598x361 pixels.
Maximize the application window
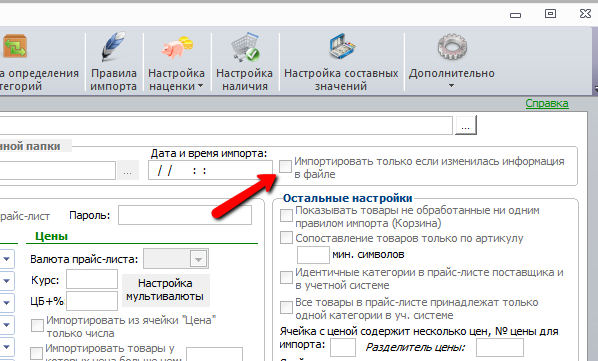[x=550, y=14]
